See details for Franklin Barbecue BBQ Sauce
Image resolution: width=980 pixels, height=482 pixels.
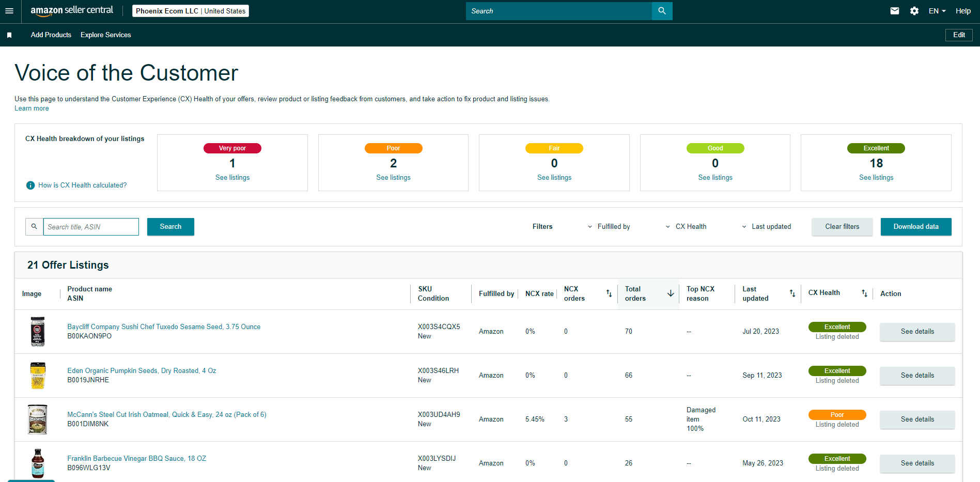(x=917, y=463)
